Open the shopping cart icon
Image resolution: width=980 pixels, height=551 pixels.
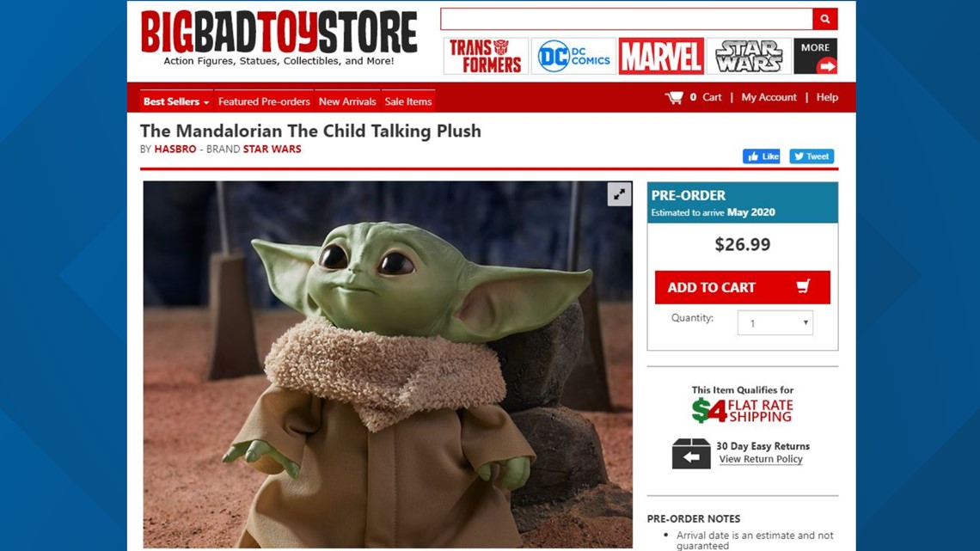pyautogui.click(x=674, y=98)
